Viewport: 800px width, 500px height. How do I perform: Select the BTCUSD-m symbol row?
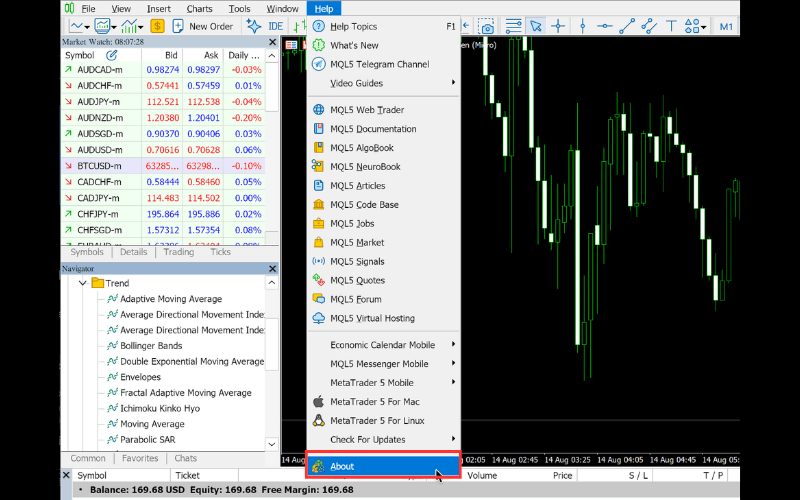[163, 166]
